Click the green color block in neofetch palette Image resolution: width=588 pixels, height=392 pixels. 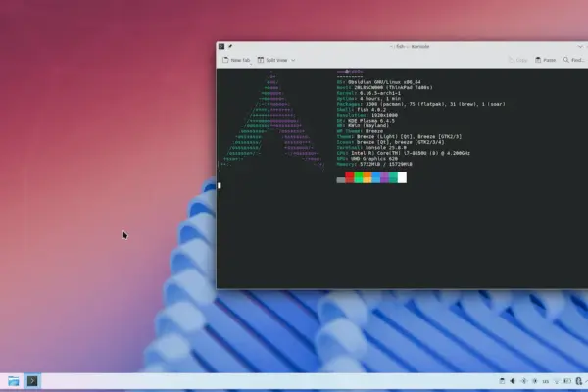(x=359, y=177)
